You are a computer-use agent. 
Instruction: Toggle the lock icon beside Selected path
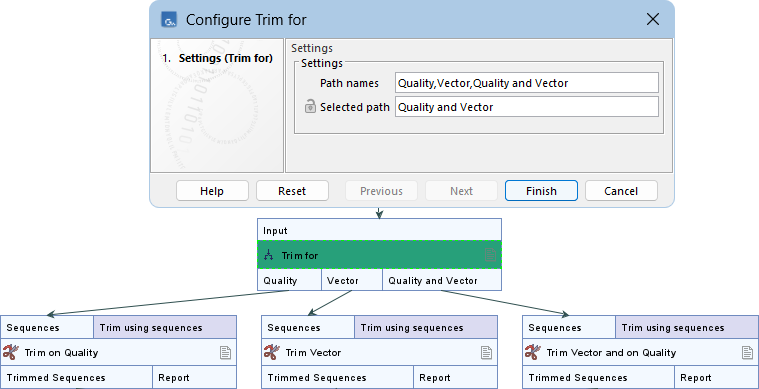coord(310,106)
